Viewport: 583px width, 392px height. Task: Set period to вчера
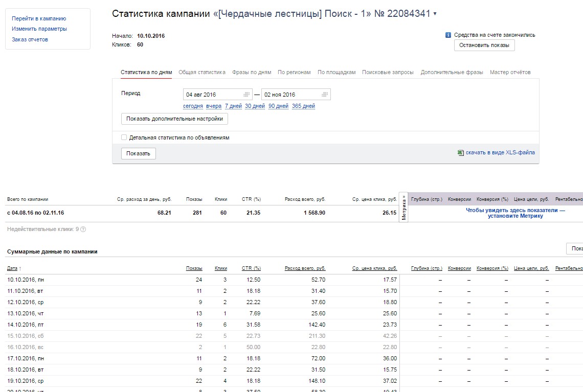click(x=214, y=106)
